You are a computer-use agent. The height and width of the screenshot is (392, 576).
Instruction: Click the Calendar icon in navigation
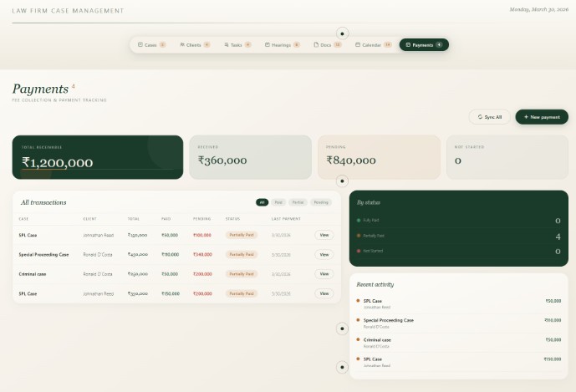pyautogui.click(x=358, y=44)
